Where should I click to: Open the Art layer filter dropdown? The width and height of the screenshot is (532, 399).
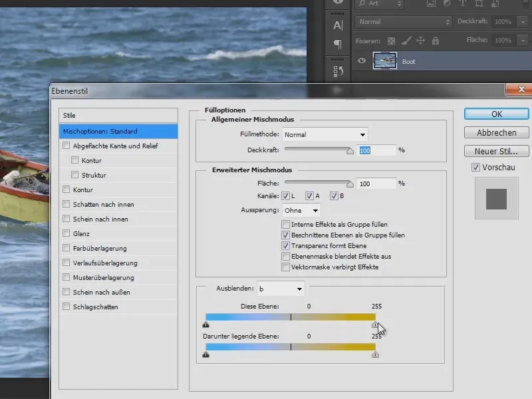coord(379,3)
